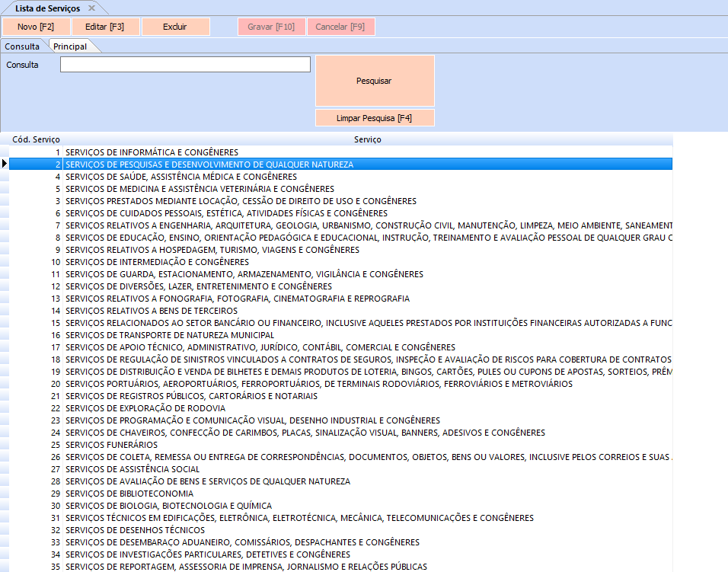Click Limpar Pesquisa [F4] button

pos(374,118)
